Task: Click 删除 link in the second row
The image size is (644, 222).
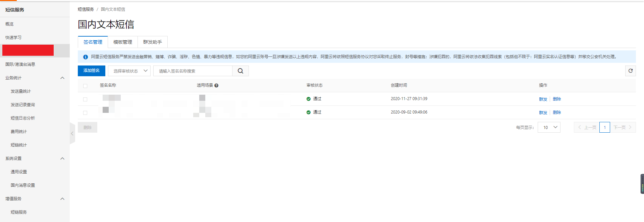Action: click(x=557, y=113)
